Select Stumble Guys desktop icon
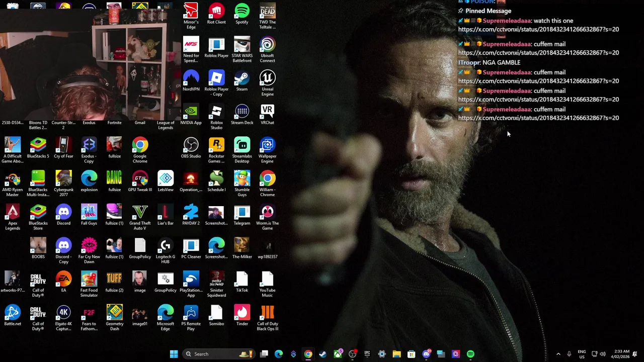 point(242,184)
